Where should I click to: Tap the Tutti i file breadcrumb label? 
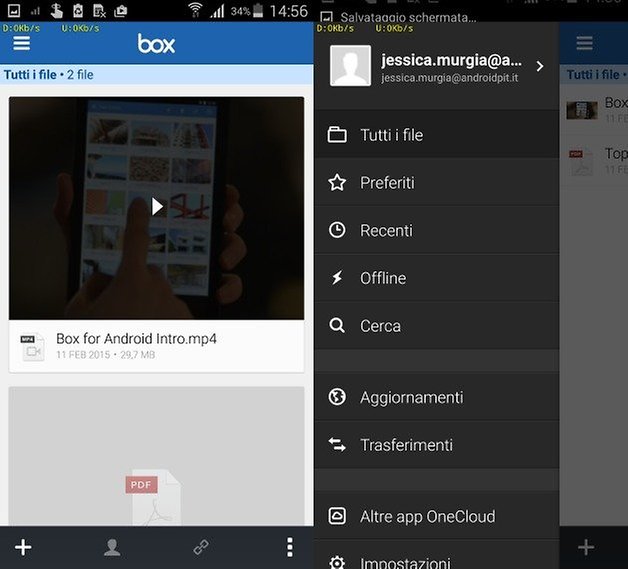click(x=30, y=75)
